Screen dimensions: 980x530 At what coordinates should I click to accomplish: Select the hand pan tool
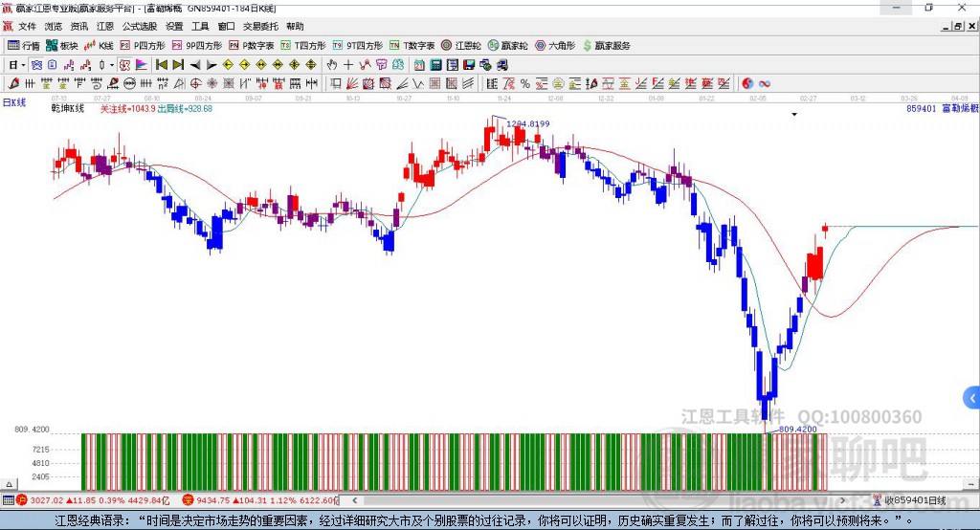pos(332,65)
